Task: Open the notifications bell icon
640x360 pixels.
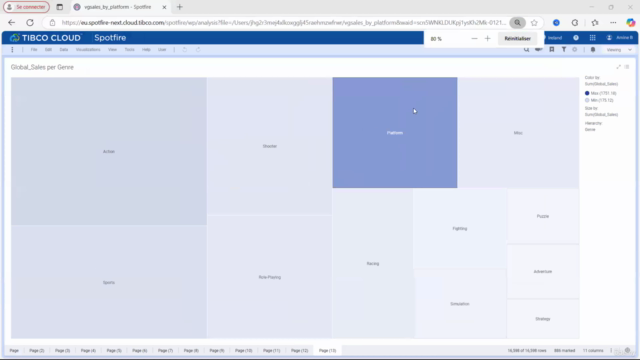Action: point(593,49)
